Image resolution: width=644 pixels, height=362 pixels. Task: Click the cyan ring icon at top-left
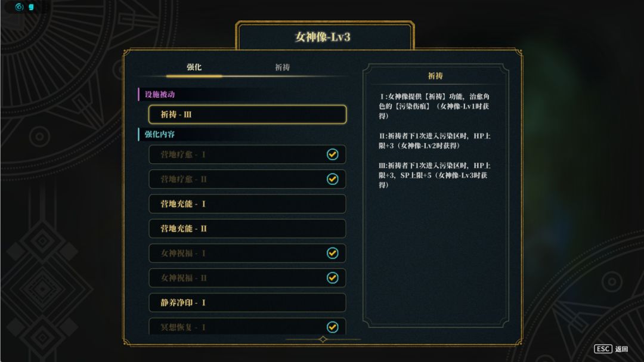click(x=19, y=7)
